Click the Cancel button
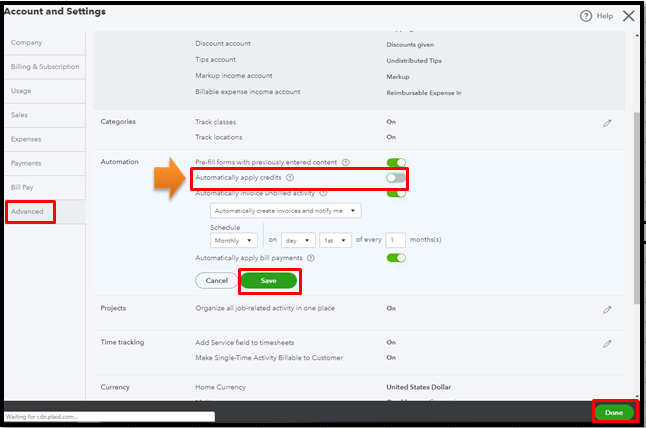646x428 pixels. (x=216, y=281)
